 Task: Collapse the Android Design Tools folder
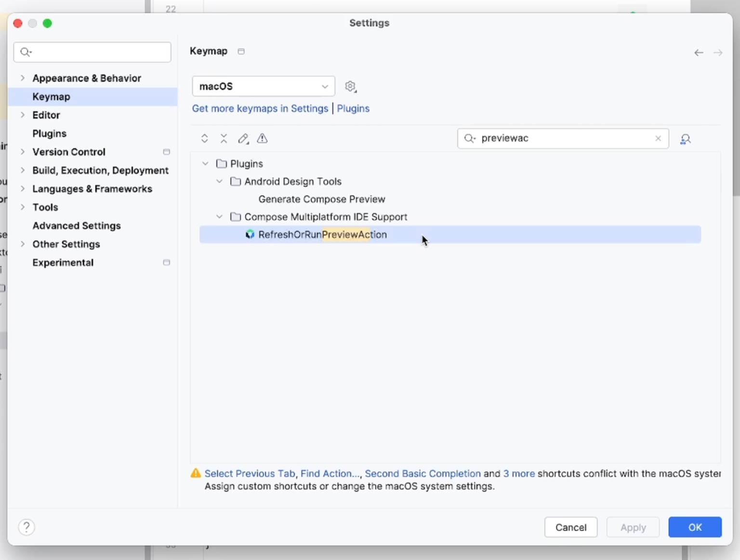220,182
